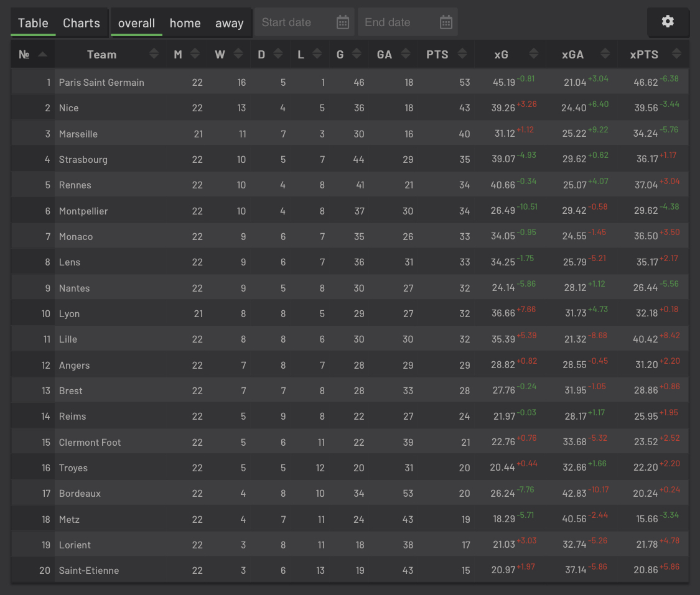Open Paris Saint Germain team link

tap(101, 82)
